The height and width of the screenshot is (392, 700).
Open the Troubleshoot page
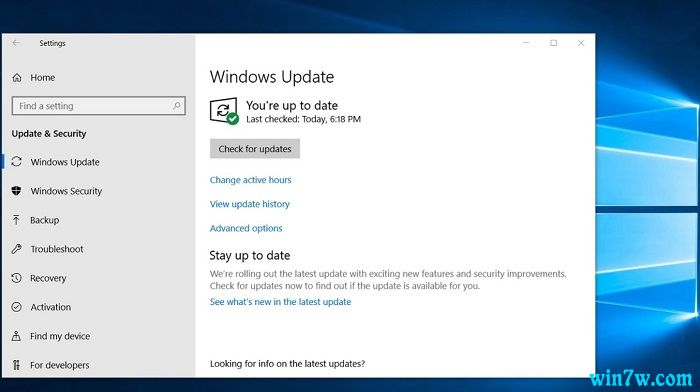tap(57, 249)
